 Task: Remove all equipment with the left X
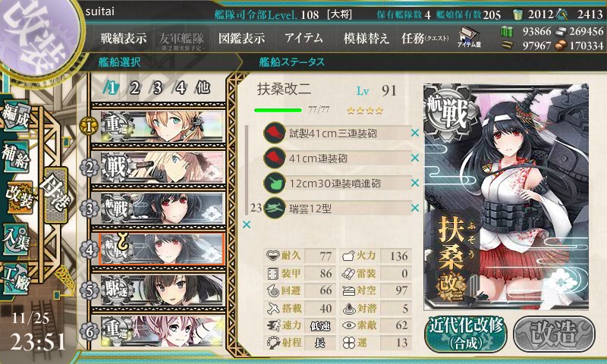[246, 224]
